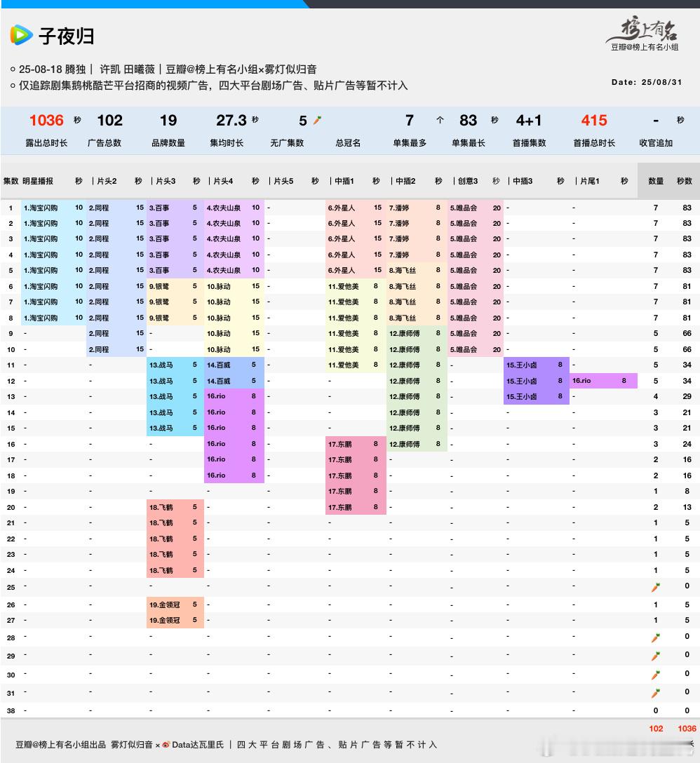Click 15.王小卤 in episode 13 row
The image size is (700, 763).
point(521,397)
